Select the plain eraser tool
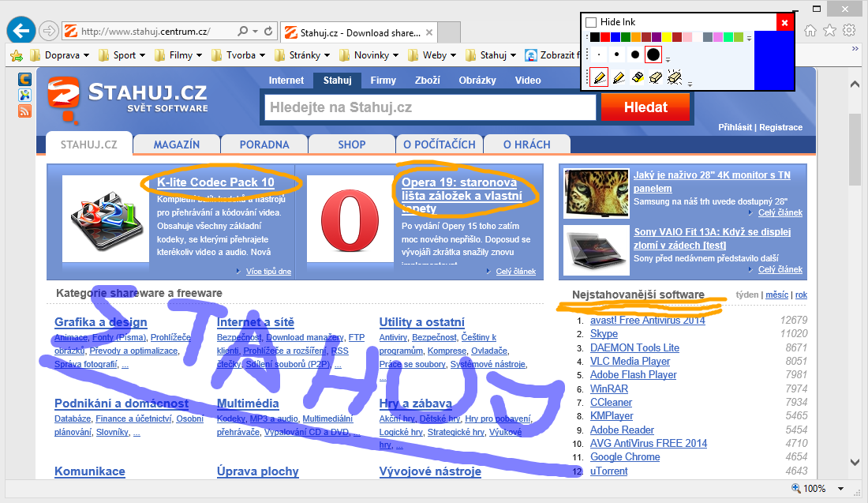 pos(656,77)
